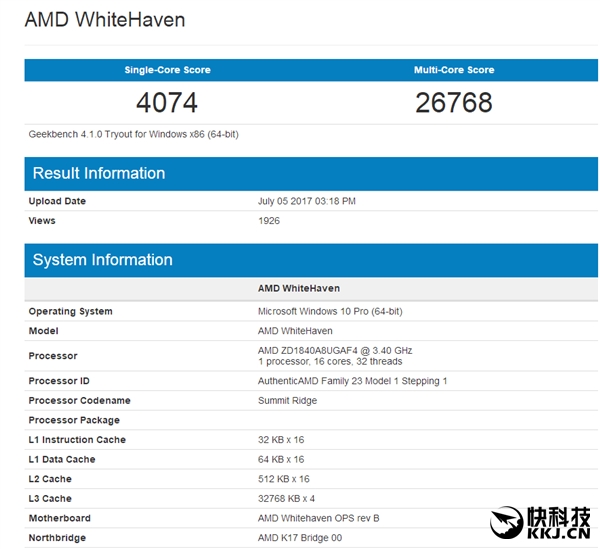The height and width of the screenshot is (549, 600).
Task: Click the Model row label
Action: coord(43,331)
